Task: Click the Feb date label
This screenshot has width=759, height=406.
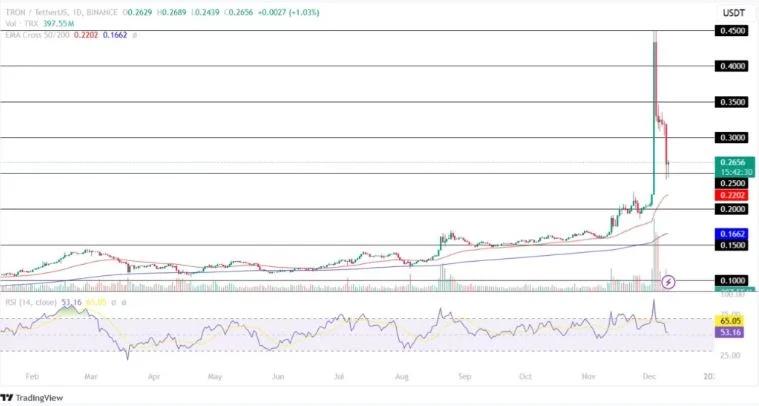Action: [31, 376]
